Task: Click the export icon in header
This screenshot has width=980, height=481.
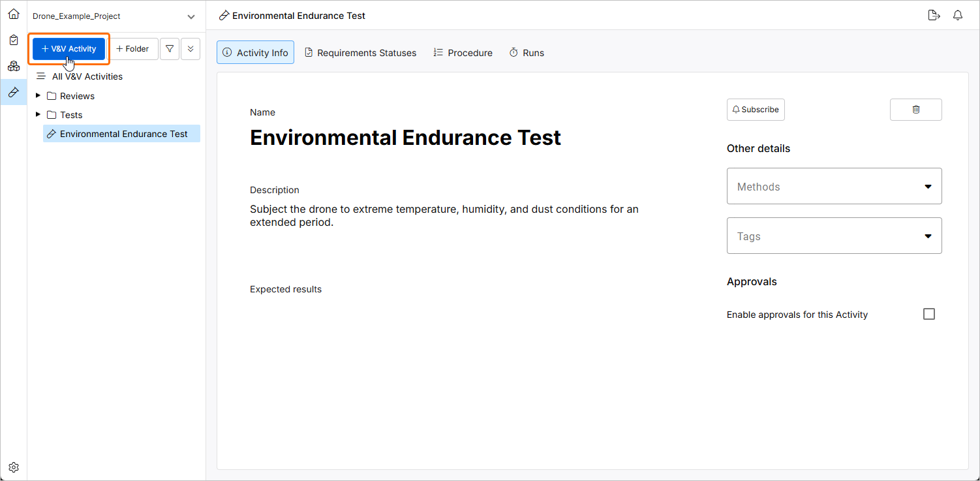Action: pyautogui.click(x=934, y=16)
